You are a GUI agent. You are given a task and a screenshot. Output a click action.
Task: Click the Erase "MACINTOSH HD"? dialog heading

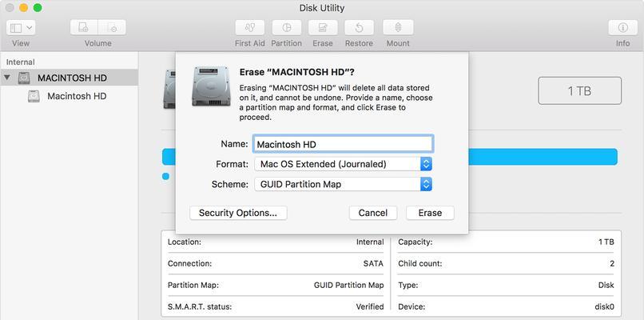296,72
